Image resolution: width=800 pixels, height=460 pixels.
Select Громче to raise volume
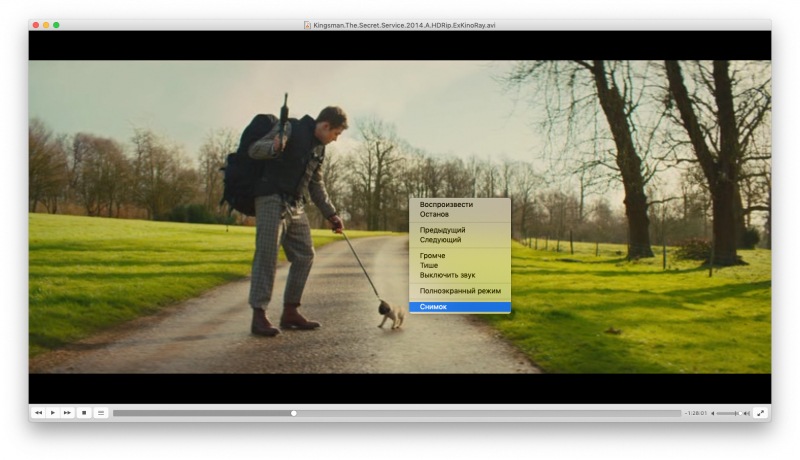point(460,255)
